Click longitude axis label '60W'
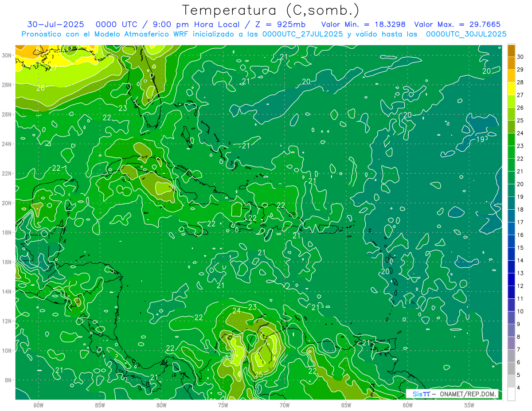The image size is (532, 411). tap(408, 405)
